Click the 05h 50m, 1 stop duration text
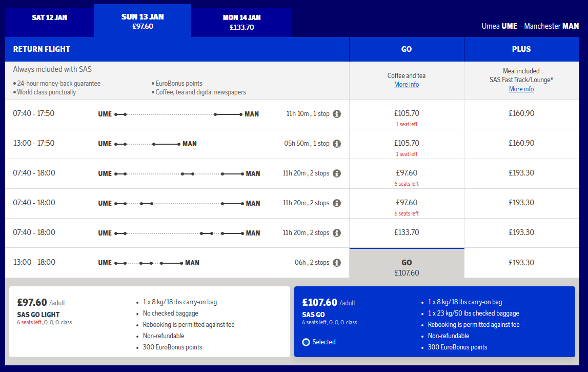Viewport: 588px width, 372px height. click(307, 143)
